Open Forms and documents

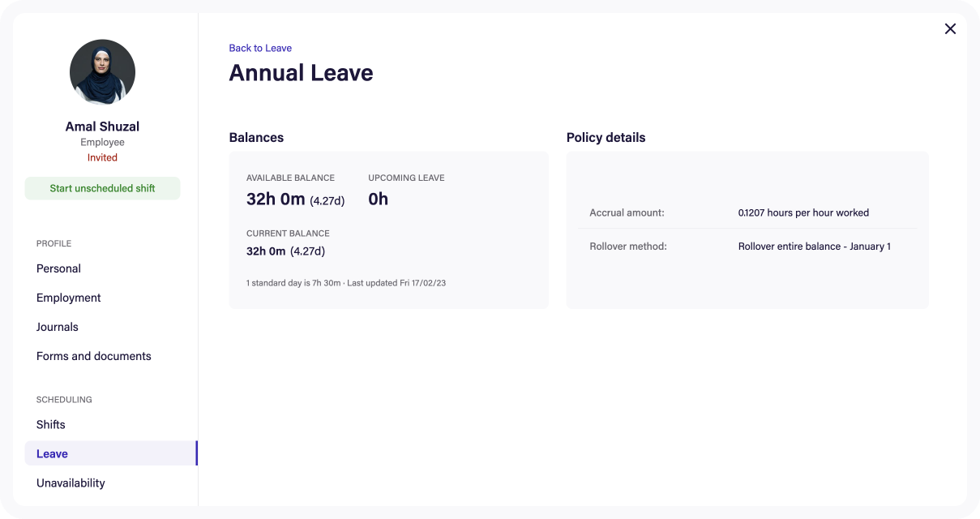93,356
